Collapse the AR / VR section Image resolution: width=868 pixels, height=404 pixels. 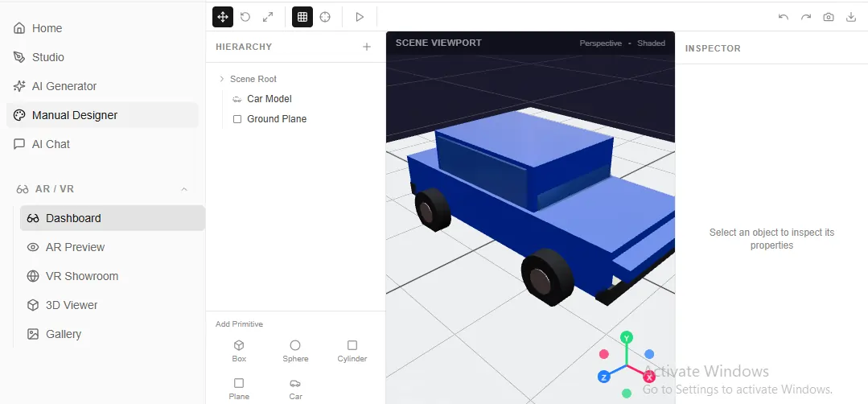coord(184,189)
